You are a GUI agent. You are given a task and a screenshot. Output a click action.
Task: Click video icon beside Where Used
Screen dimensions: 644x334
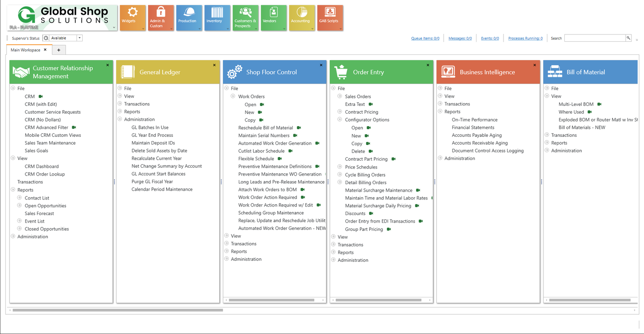coord(590,112)
